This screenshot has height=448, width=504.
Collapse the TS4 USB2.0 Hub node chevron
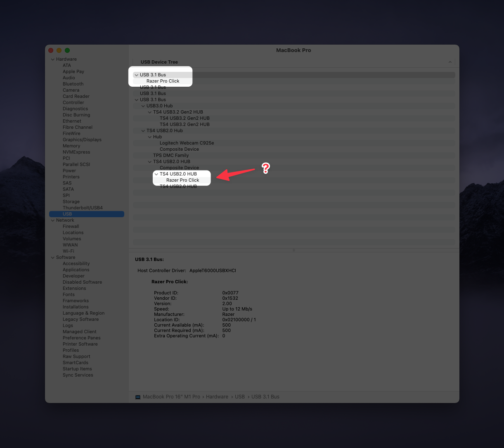[x=143, y=131]
